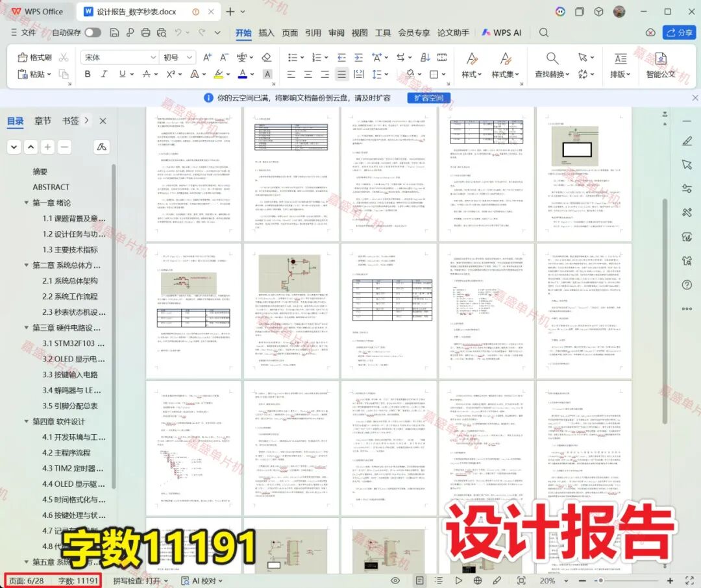This screenshot has height=588, width=701.
Task: Toggle the eye protection mode icon
Action: pos(395,580)
